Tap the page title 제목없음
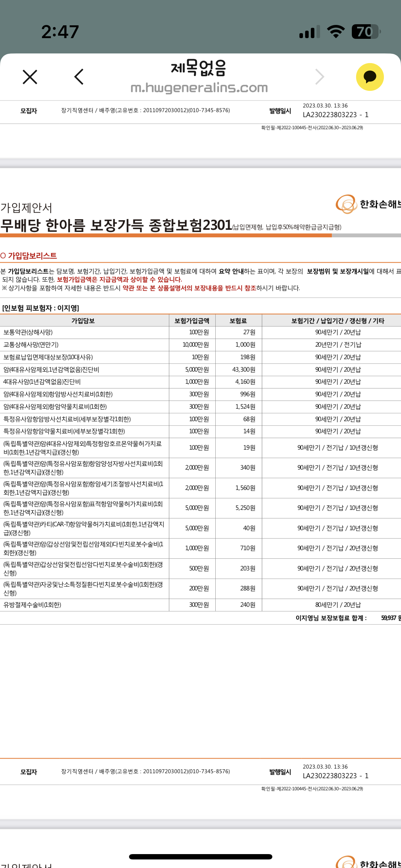Image resolution: width=401 pixels, height=868 pixels. click(199, 68)
